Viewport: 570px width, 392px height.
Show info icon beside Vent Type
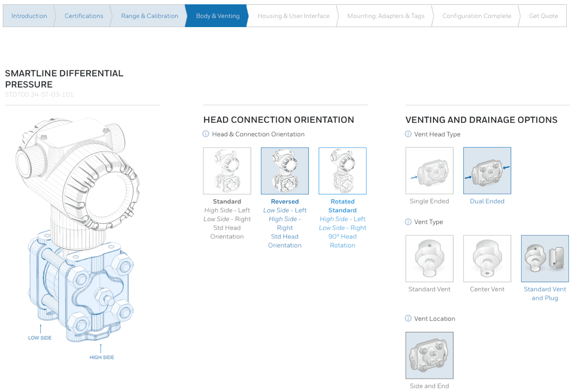[x=408, y=222]
